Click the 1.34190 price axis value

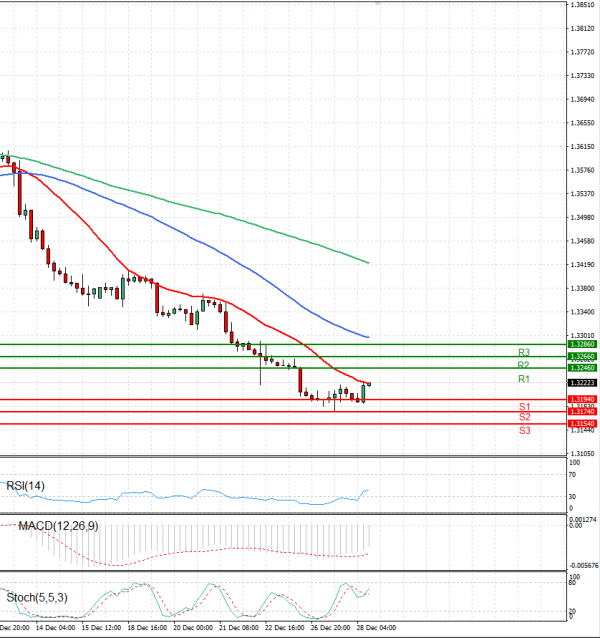pyautogui.click(x=583, y=265)
